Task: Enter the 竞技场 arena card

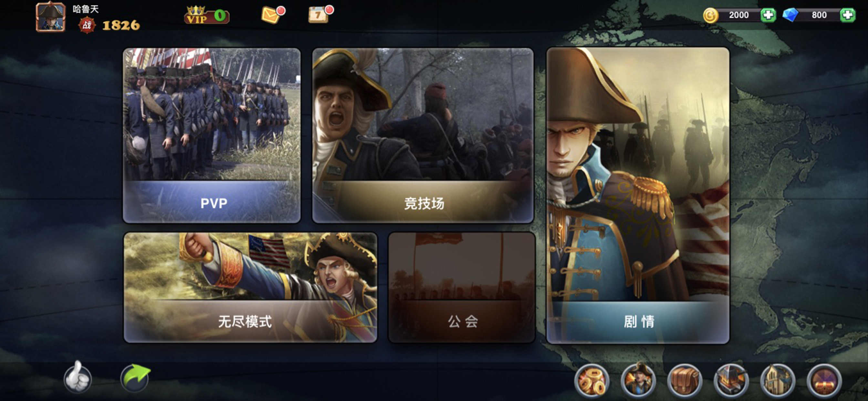Action: [x=423, y=136]
